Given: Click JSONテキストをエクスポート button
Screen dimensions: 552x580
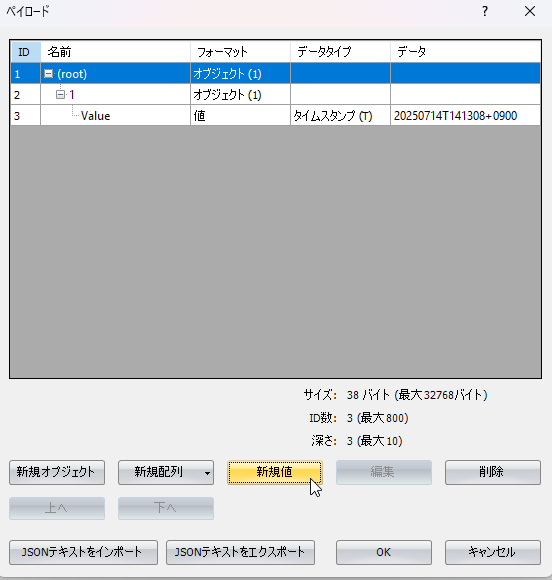Looking at the screenshot, I should coord(240,553).
